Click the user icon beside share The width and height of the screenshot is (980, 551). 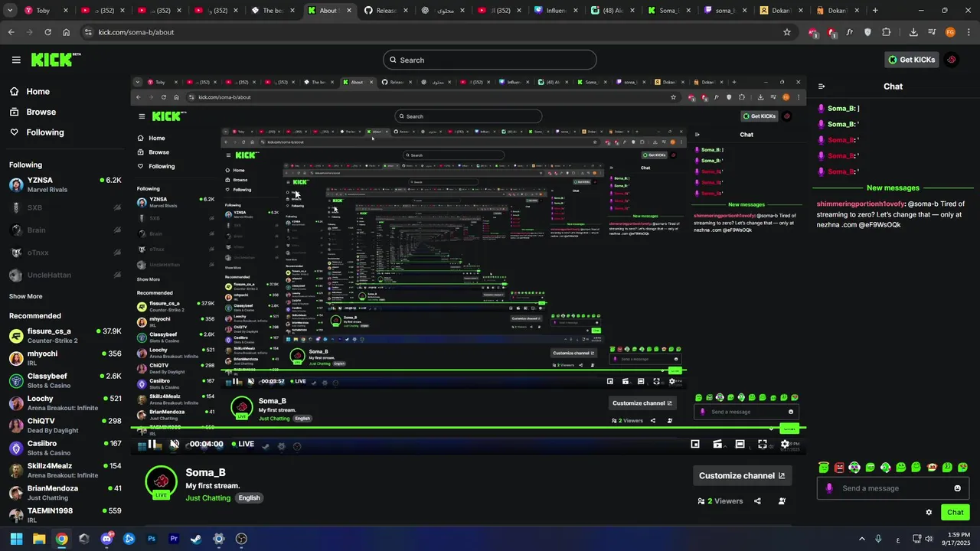[782, 501]
